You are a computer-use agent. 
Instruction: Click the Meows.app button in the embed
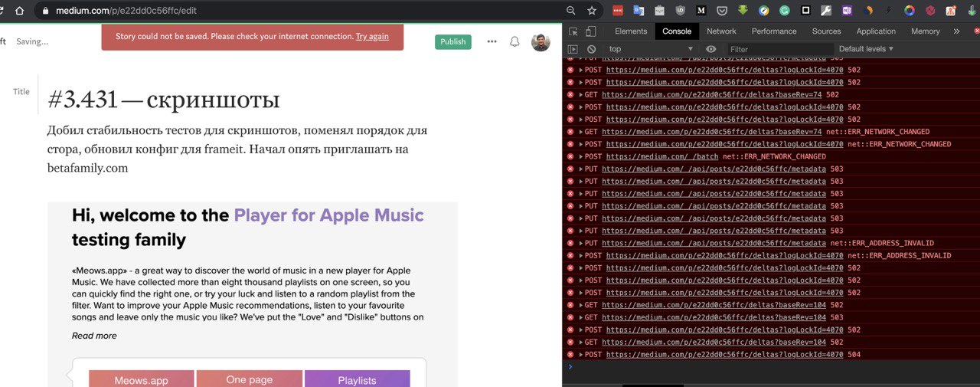(142, 379)
